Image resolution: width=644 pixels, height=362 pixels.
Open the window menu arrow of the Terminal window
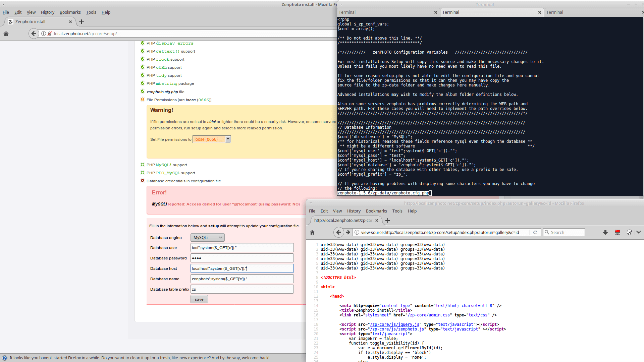pos(342,4)
